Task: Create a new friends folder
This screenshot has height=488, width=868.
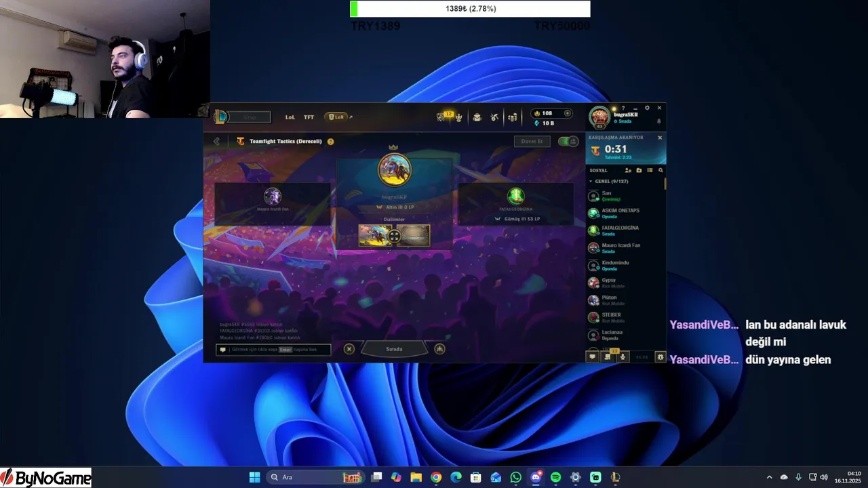Action: coord(639,170)
